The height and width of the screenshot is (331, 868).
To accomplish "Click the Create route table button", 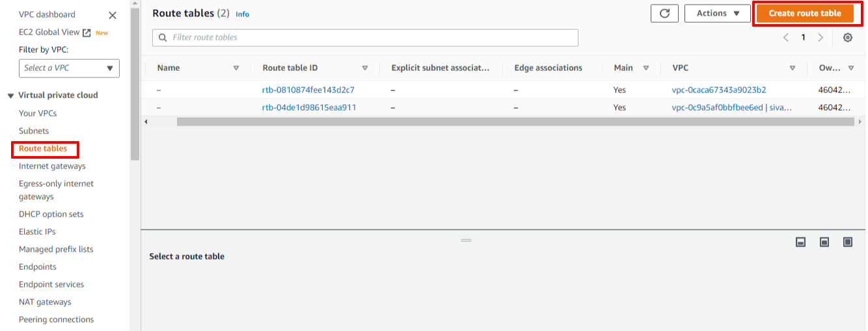I will [805, 13].
